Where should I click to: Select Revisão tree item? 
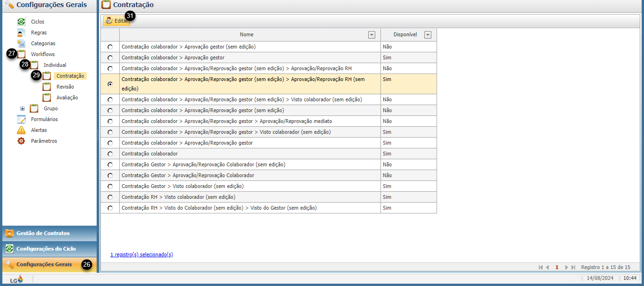pos(65,87)
